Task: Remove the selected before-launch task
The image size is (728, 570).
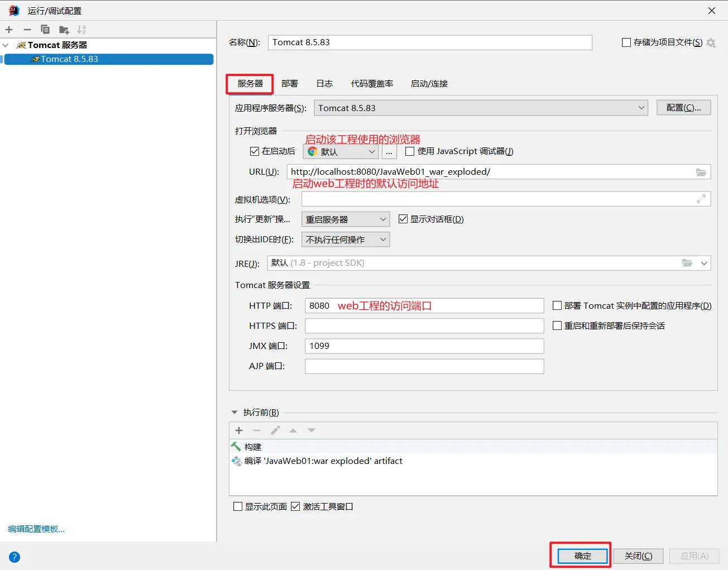Action: click(x=257, y=430)
